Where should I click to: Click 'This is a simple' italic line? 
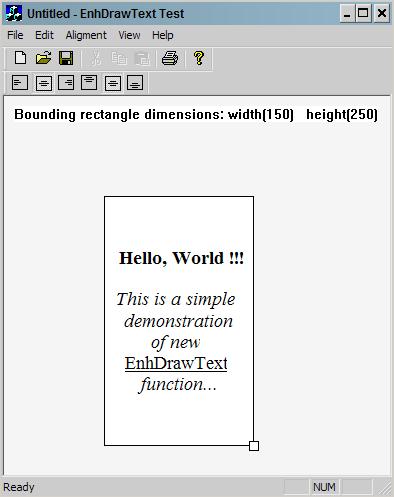pos(176,299)
